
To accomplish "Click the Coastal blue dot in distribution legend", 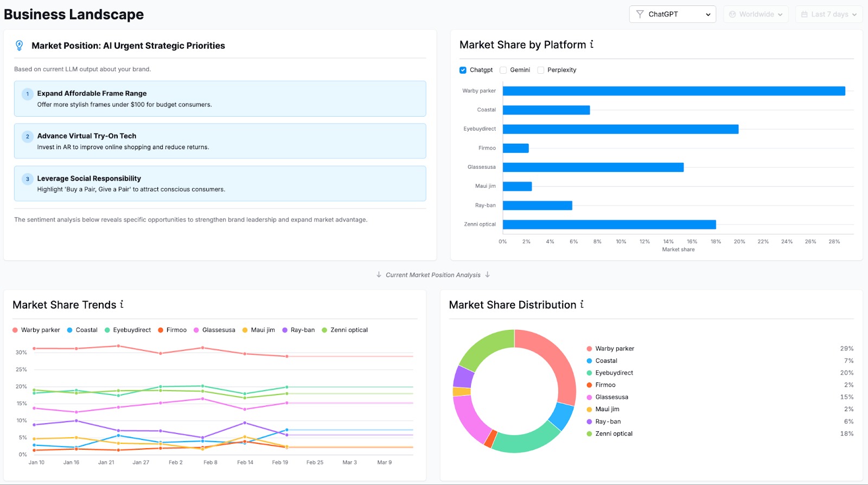I will tap(589, 361).
